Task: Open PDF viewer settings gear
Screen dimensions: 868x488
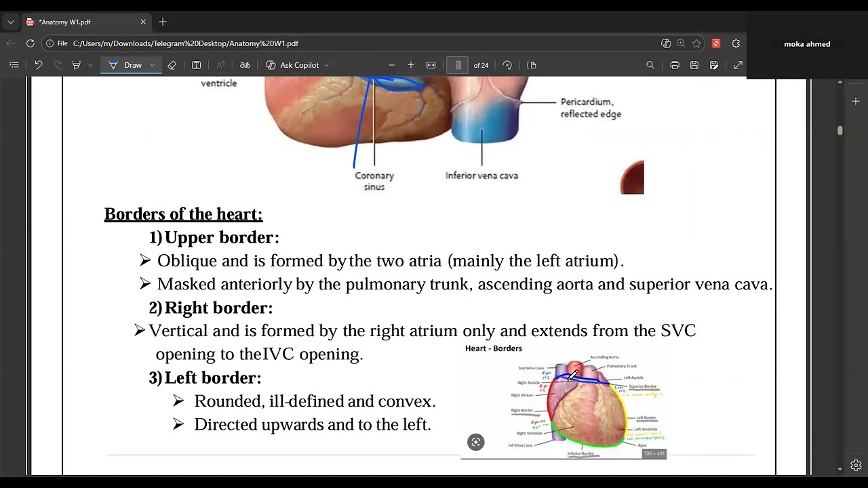Action: click(x=856, y=465)
